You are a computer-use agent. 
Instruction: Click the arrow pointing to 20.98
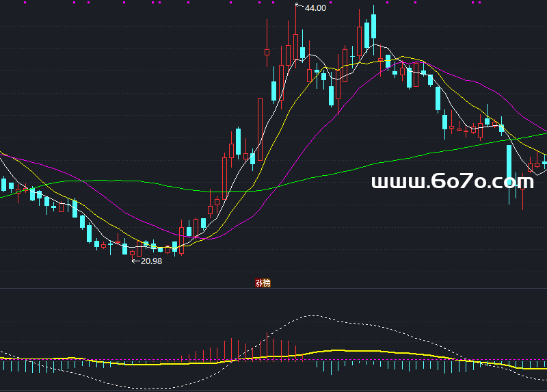135,261
